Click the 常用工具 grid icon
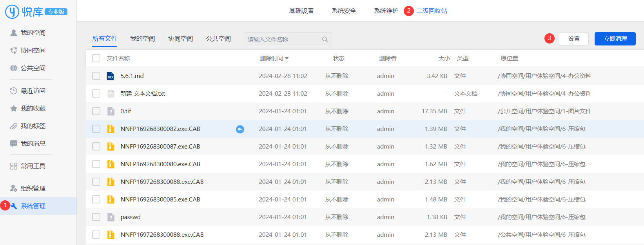Image resolution: width=644 pixels, height=245 pixels. pos(14,166)
